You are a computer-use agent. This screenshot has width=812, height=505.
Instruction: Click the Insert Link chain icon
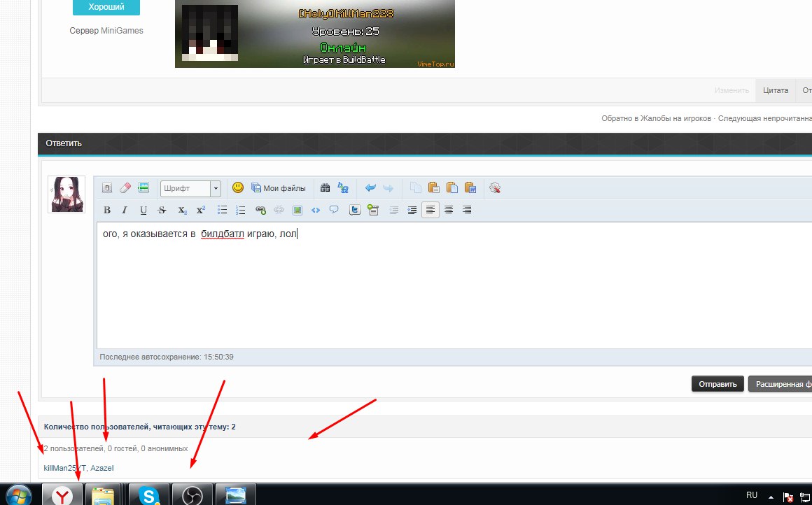(x=260, y=210)
